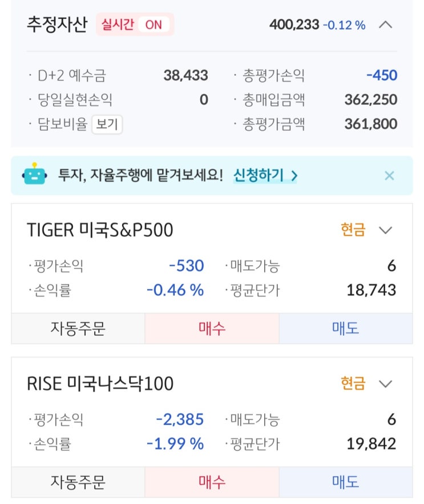The height and width of the screenshot is (504, 424).
Task: Click the robot mascot icon in banner
Action: [34, 174]
